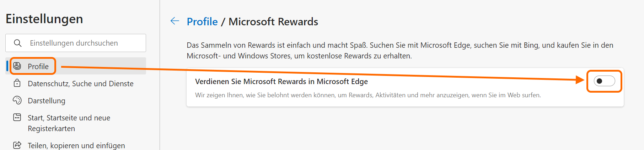
Task: Click the Wir zeigen Ihnen description text
Action: [x=368, y=95]
